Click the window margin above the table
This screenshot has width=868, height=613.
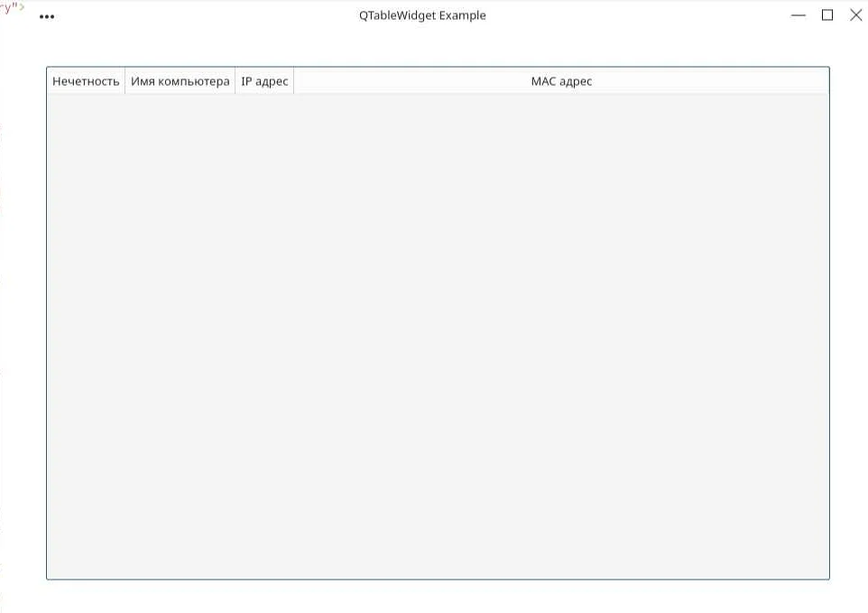click(x=438, y=50)
